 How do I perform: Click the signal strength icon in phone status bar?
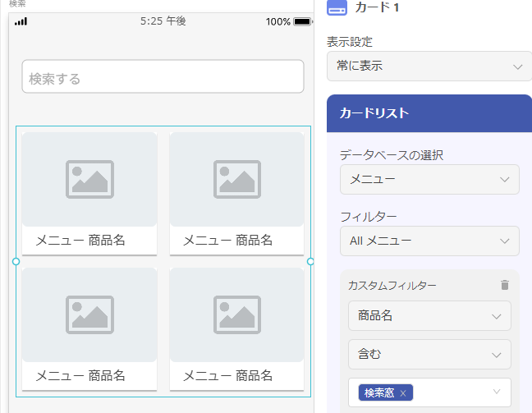[21, 21]
